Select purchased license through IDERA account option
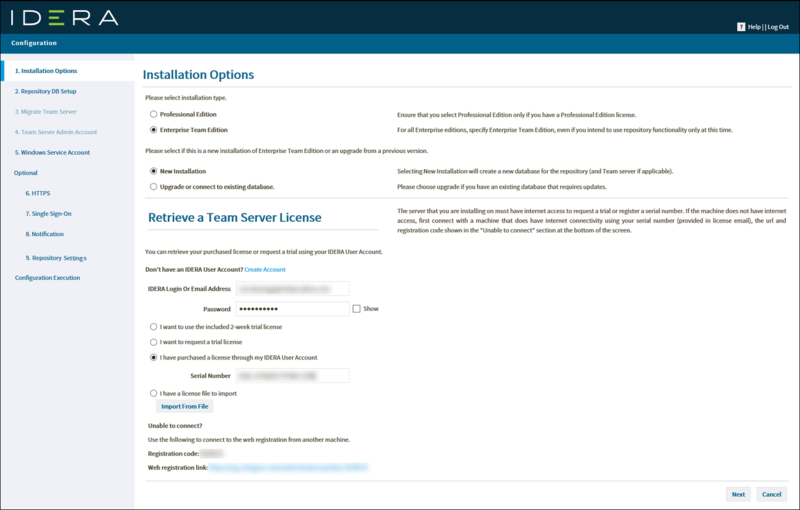Image resolution: width=800 pixels, height=510 pixels. pyautogui.click(x=154, y=358)
